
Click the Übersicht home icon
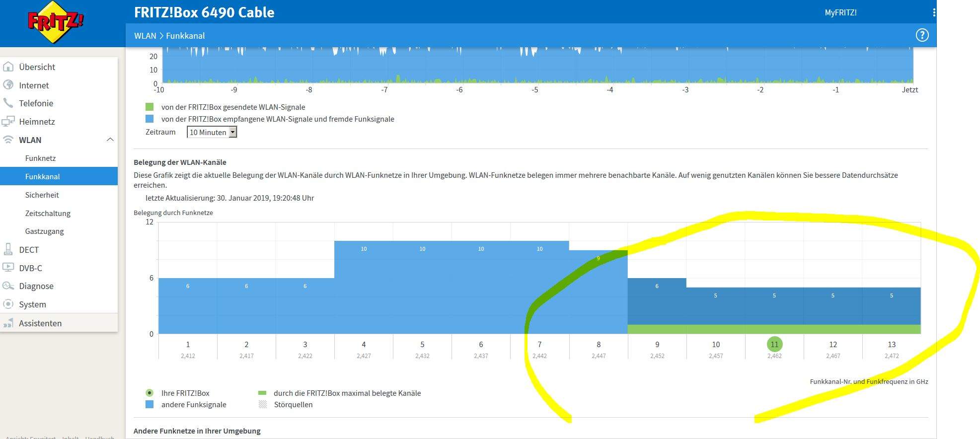(x=8, y=67)
